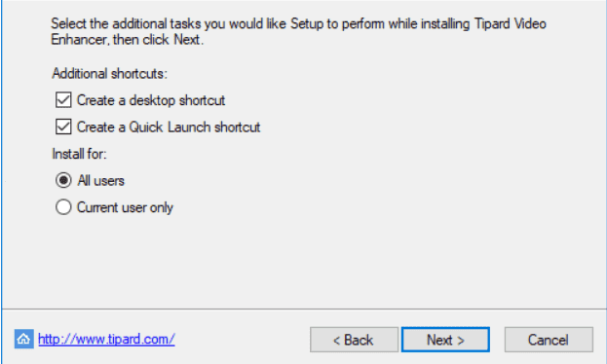The width and height of the screenshot is (607, 364).
Task: Click the filled dot of All users radio
Action: coord(63,180)
